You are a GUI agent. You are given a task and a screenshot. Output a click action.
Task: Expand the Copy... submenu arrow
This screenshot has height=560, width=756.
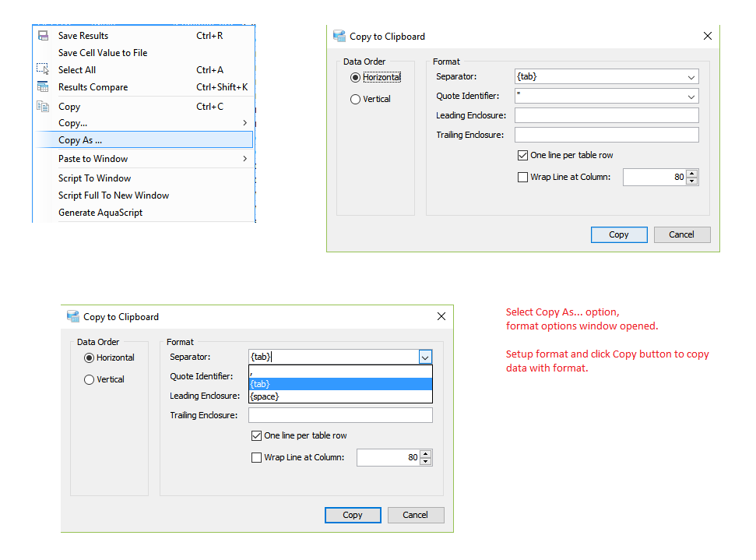[245, 123]
